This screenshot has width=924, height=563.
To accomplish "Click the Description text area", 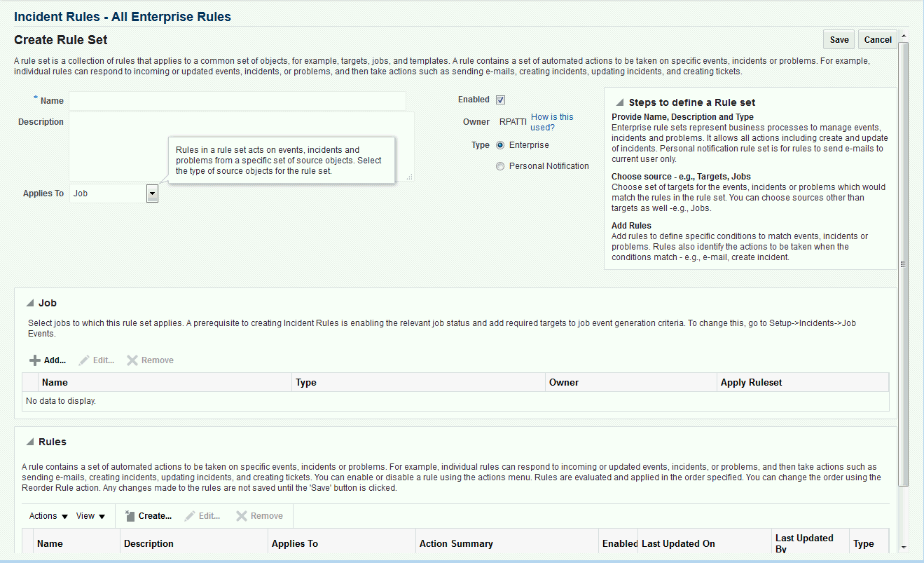I will click(x=242, y=147).
